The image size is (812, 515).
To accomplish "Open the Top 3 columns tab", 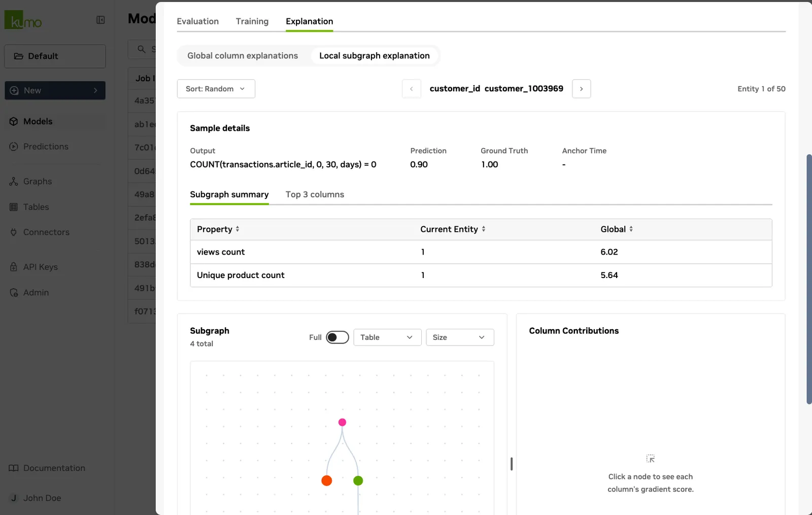I will 315,194.
